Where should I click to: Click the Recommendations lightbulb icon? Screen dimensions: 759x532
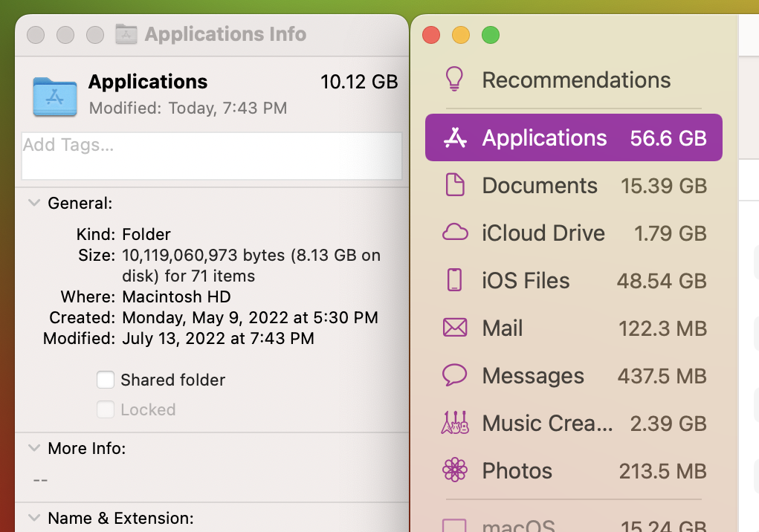pyautogui.click(x=454, y=80)
